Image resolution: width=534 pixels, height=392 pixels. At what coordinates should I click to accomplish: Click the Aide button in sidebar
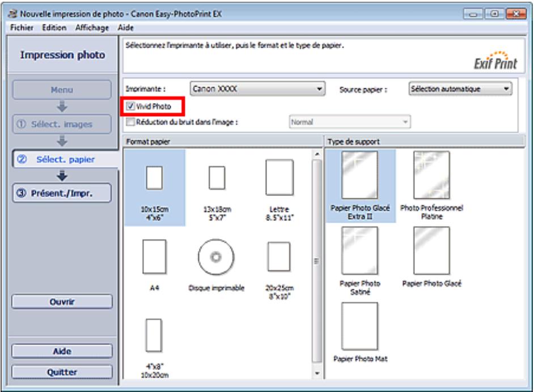coord(62,351)
